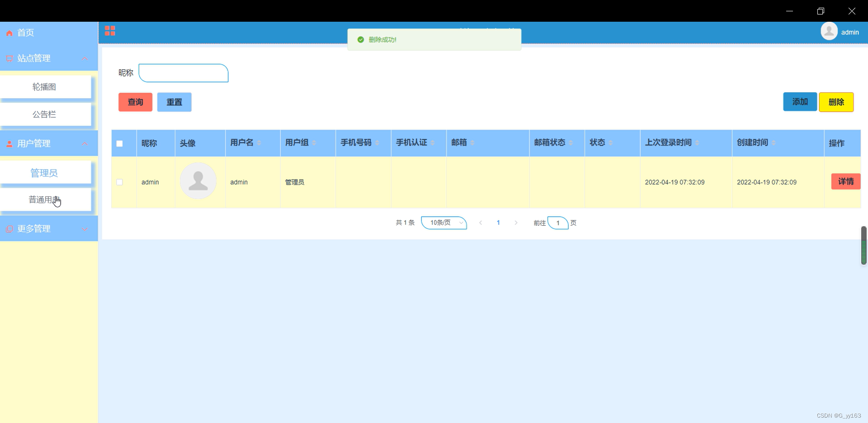Select the 普通用户 menu item
This screenshot has height=423, width=868.
(x=45, y=200)
